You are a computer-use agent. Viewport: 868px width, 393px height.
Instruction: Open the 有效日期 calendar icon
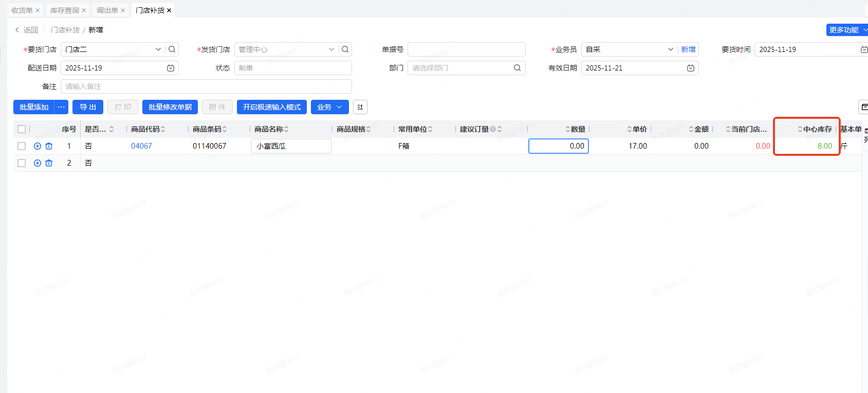click(x=691, y=68)
